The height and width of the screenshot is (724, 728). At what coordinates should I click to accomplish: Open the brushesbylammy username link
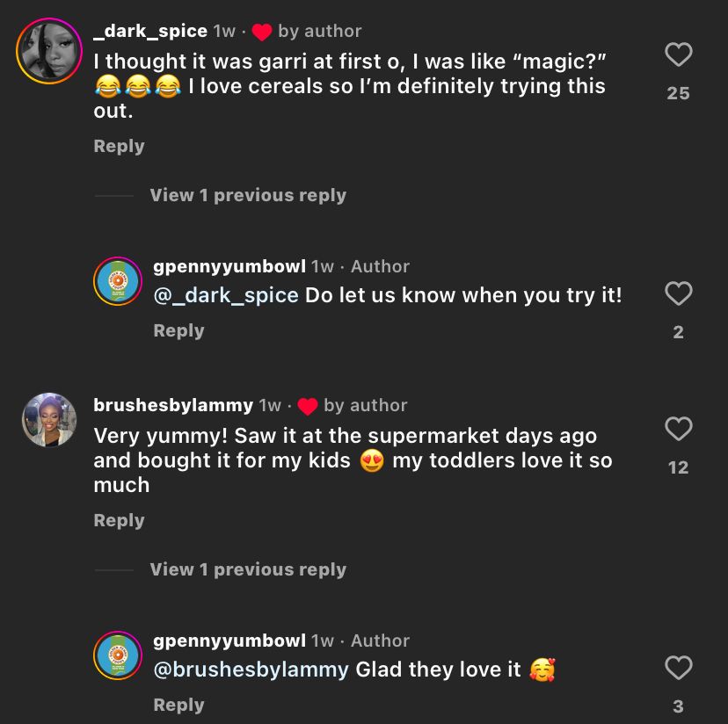tap(173, 405)
